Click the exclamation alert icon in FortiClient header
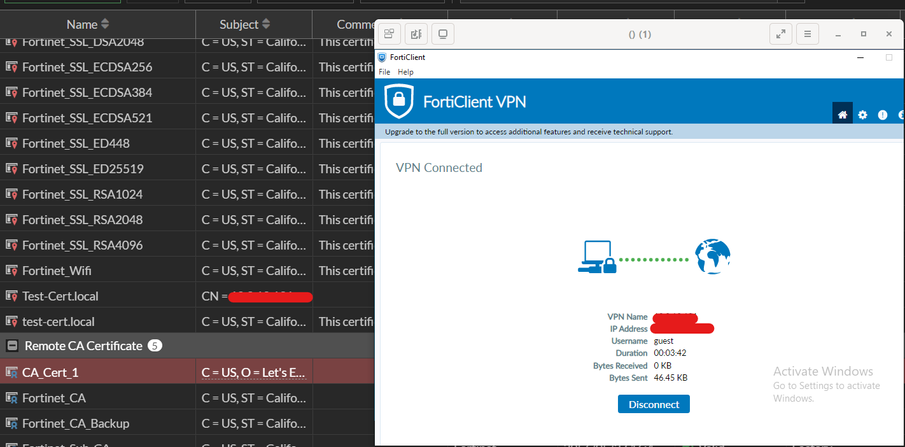 [x=883, y=115]
